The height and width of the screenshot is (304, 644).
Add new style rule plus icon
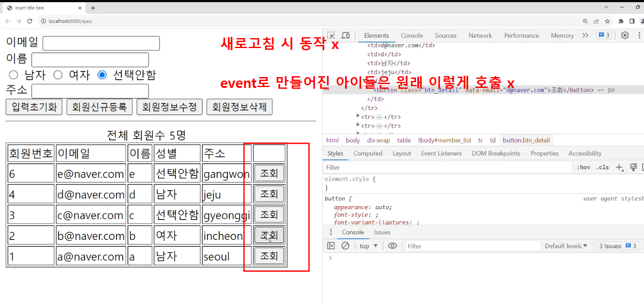click(x=620, y=167)
